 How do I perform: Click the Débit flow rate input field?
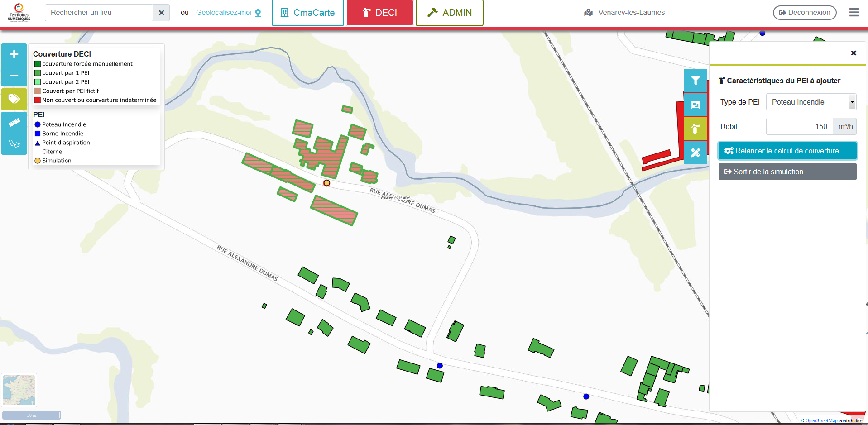pyautogui.click(x=799, y=126)
